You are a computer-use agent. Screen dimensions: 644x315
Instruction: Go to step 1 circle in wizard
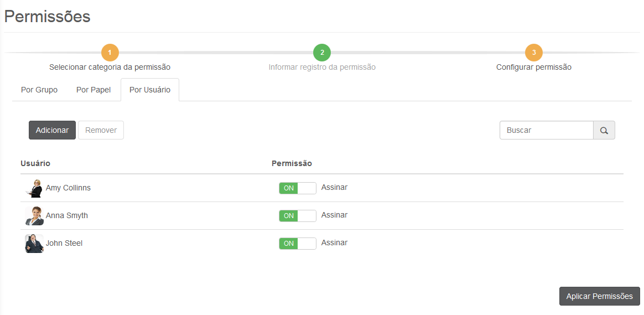pos(110,53)
